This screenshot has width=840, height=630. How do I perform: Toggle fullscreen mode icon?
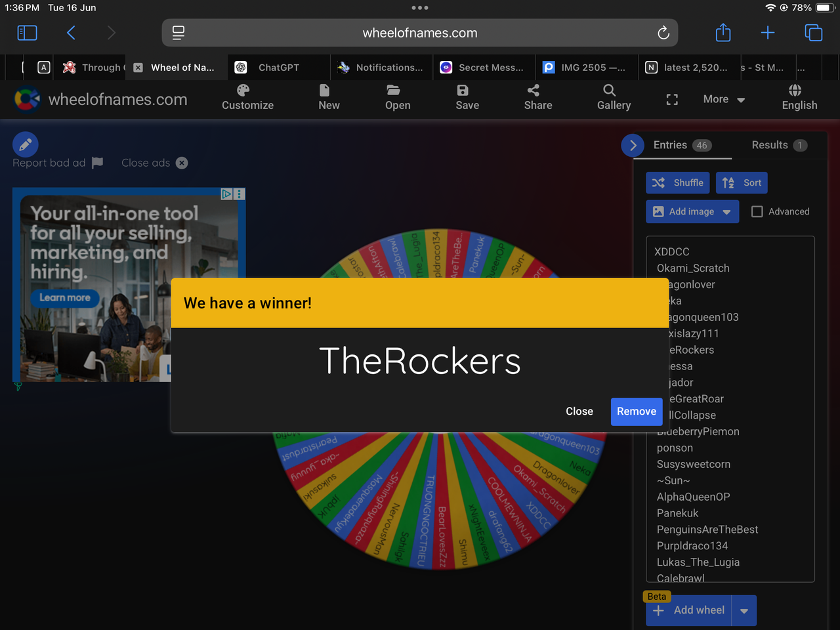(672, 99)
